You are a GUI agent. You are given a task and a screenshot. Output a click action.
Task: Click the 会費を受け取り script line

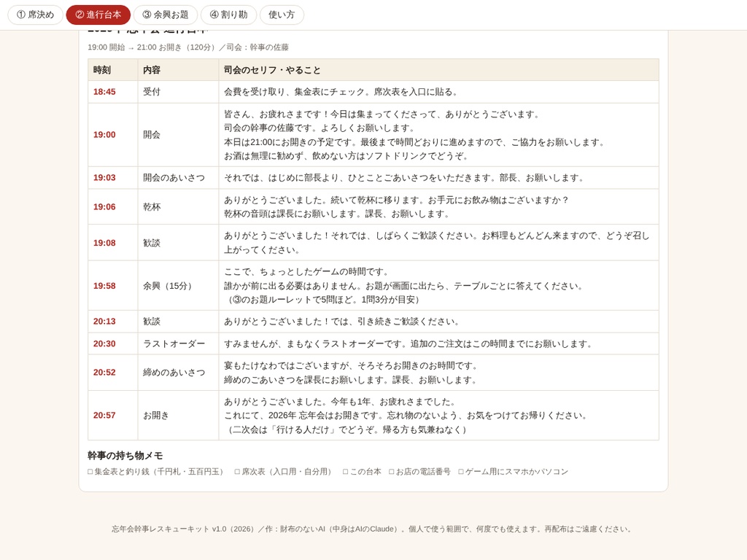point(341,92)
